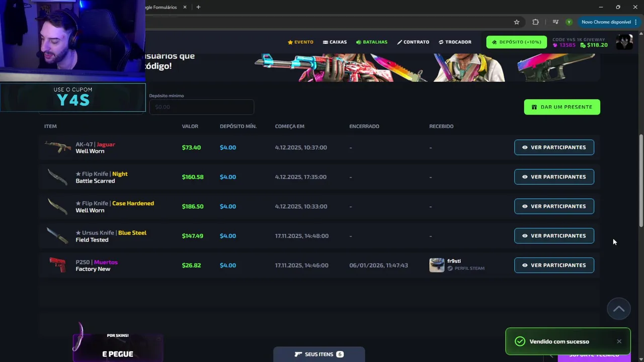The width and height of the screenshot is (644, 362).
Task: Click the page vertical scrollbar thumb
Action: [x=641, y=180]
